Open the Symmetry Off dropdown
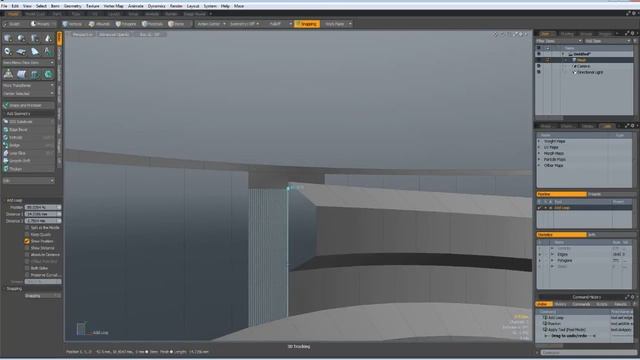This screenshot has width=640, height=360. click(x=244, y=24)
